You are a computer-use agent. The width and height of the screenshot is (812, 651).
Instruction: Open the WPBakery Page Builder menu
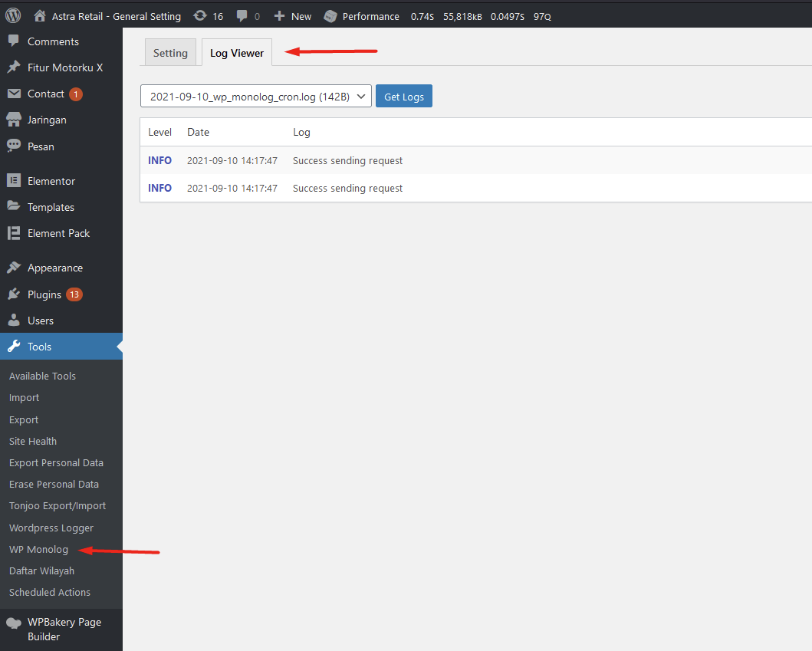point(64,630)
